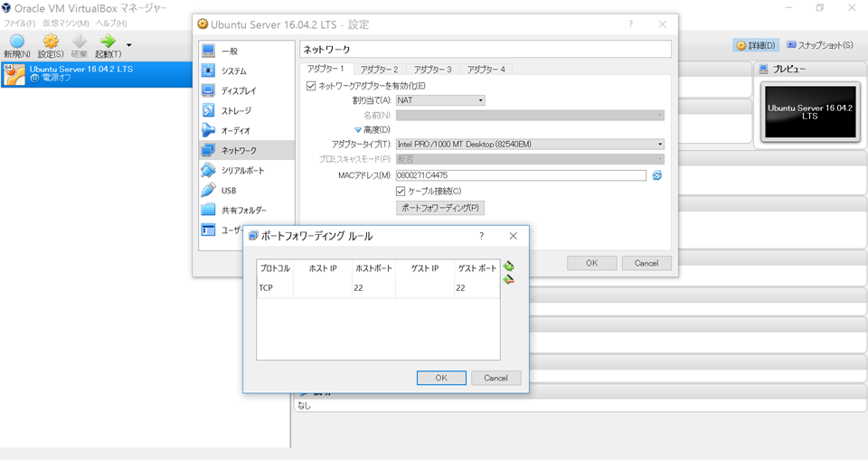The image size is (868, 460).
Task: Open the Attached to (割り当て) NAT dropdown
Action: tap(440, 100)
